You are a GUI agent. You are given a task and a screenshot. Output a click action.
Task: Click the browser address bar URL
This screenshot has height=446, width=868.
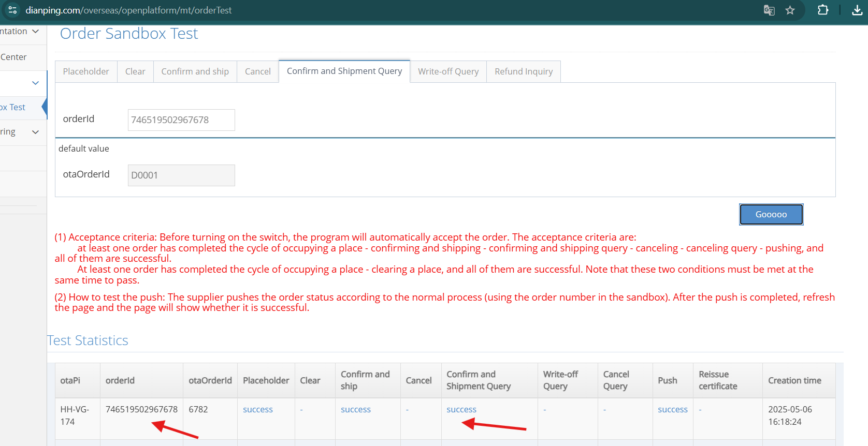(128, 10)
